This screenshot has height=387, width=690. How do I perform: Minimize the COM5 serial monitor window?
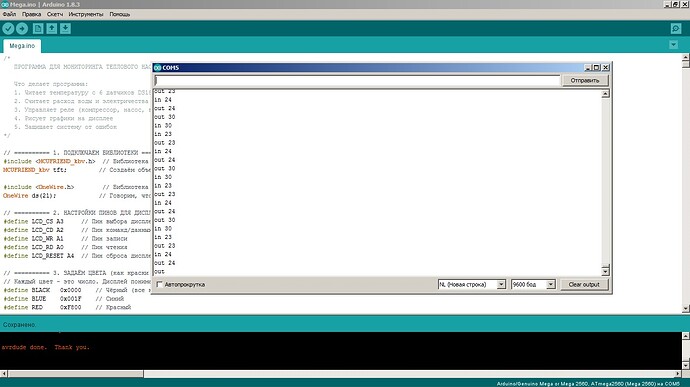coord(588,67)
